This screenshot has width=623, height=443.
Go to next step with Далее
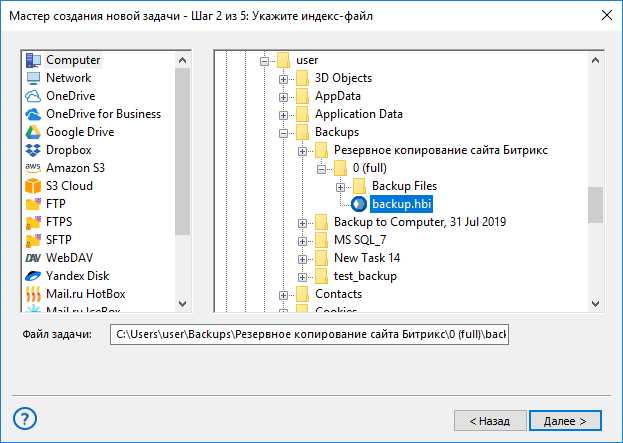565,421
